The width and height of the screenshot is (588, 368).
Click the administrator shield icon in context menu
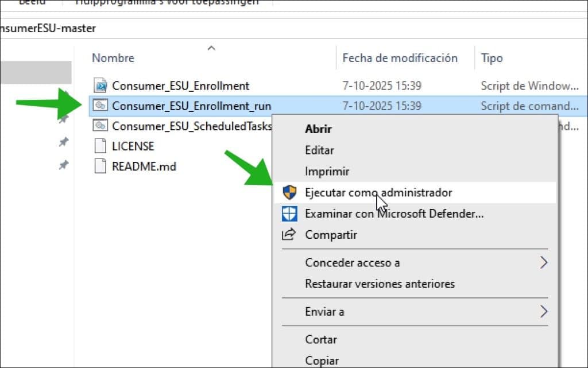pyautogui.click(x=290, y=192)
